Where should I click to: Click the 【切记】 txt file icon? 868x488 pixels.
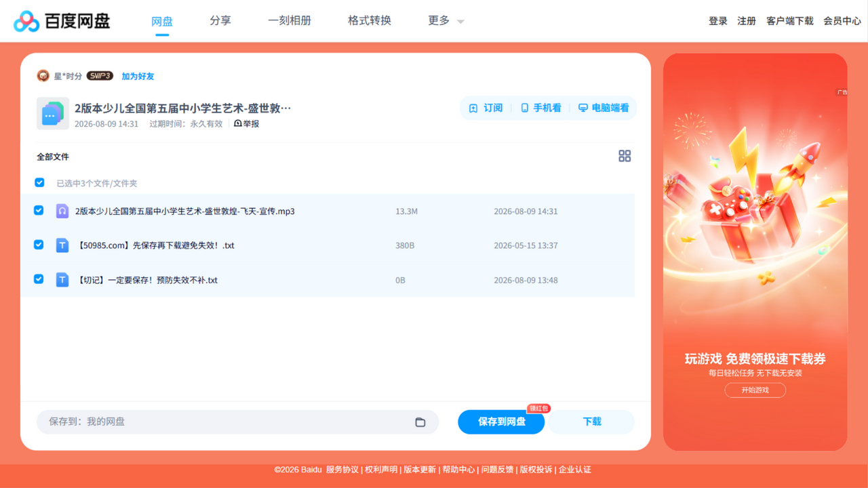(x=62, y=280)
